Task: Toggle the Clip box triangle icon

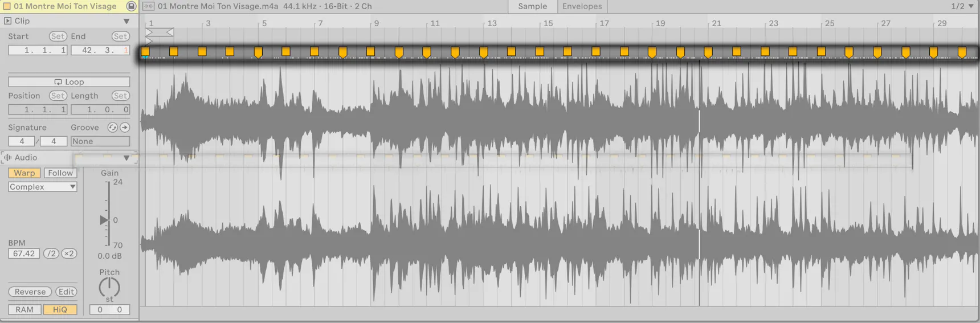Action: [x=7, y=21]
